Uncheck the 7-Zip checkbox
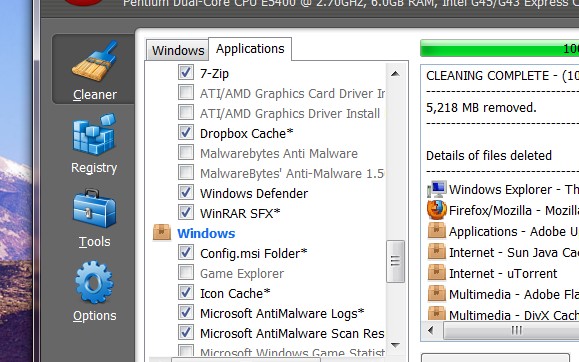The width and height of the screenshot is (579, 362). click(x=186, y=72)
